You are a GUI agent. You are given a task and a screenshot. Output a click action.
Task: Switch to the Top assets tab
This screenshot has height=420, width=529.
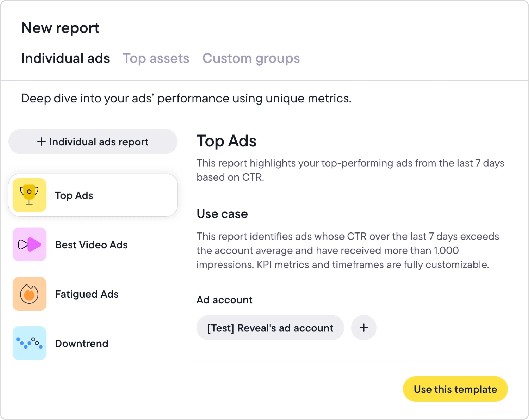156,58
